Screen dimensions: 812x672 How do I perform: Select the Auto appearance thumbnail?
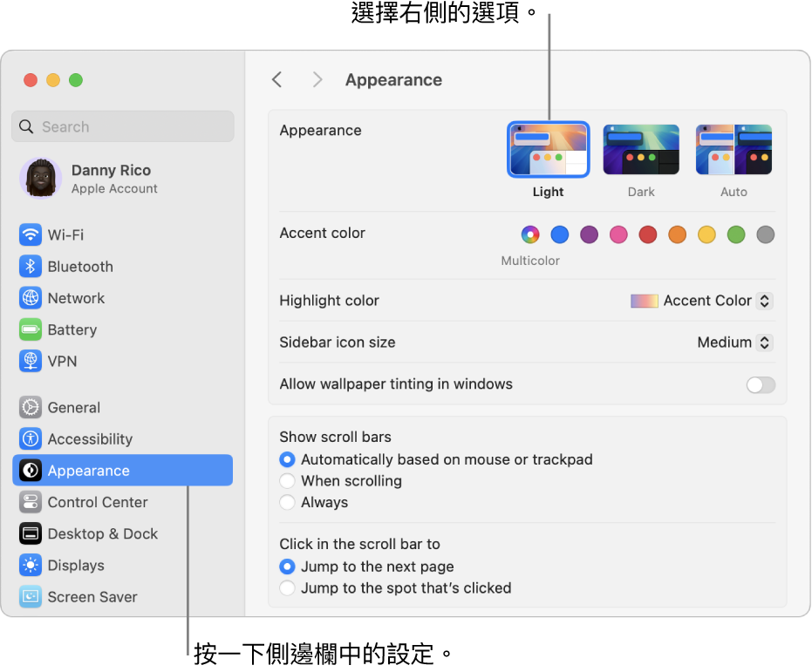[x=734, y=150]
